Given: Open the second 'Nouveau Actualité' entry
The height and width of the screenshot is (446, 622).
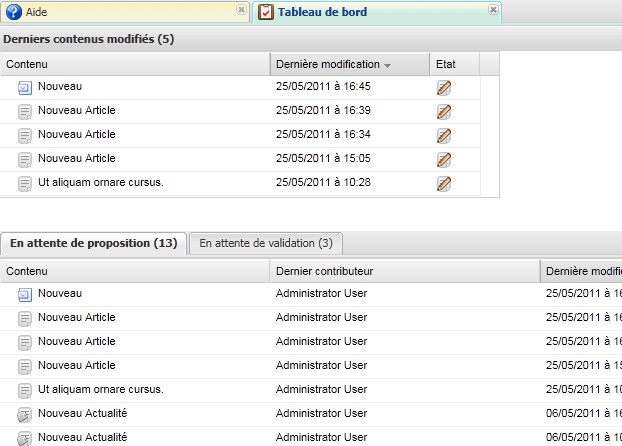Looking at the screenshot, I should coord(82,437).
